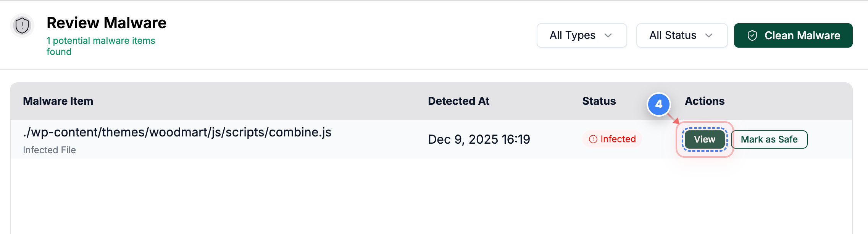Click the shield icon beside Review Malware heading
Image resolution: width=868 pixels, height=234 pixels.
point(22,25)
